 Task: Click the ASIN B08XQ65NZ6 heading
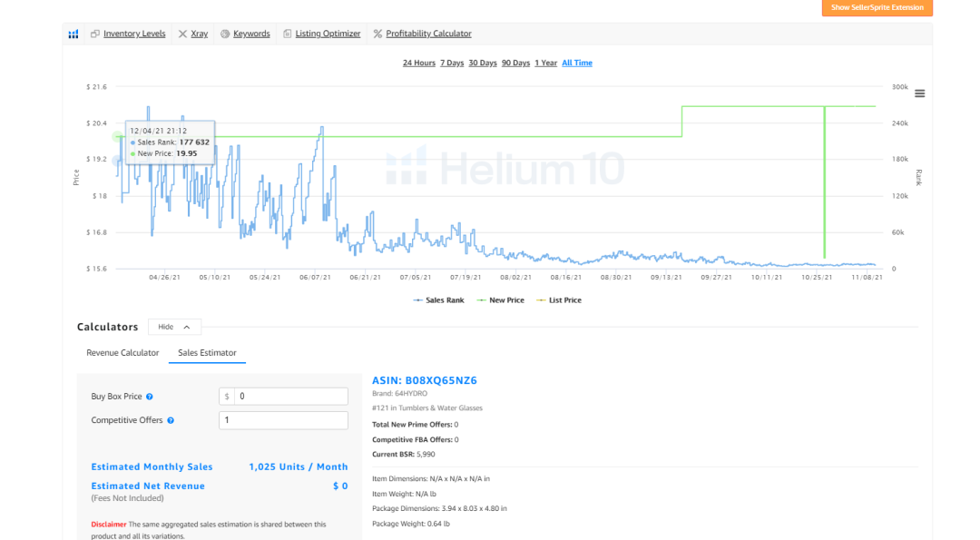point(425,380)
